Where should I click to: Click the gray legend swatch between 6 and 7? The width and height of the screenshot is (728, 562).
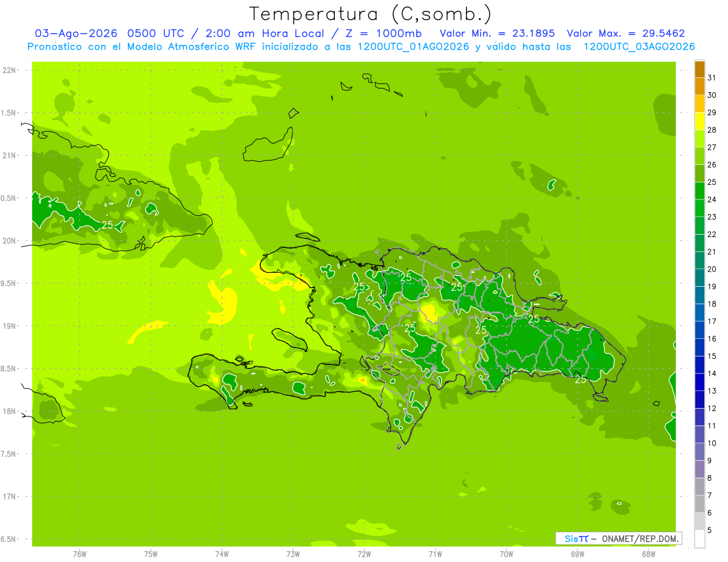pyautogui.click(x=699, y=504)
